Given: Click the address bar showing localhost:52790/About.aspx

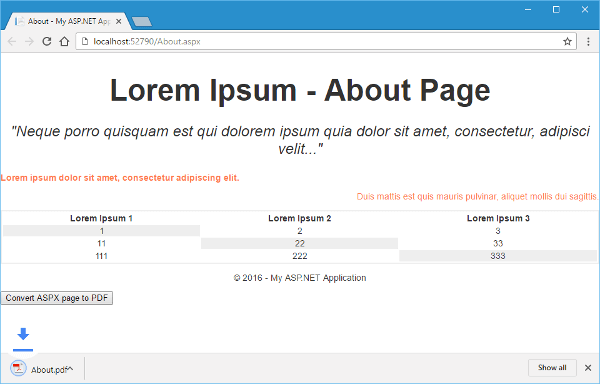Looking at the screenshot, I should coord(325,41).
